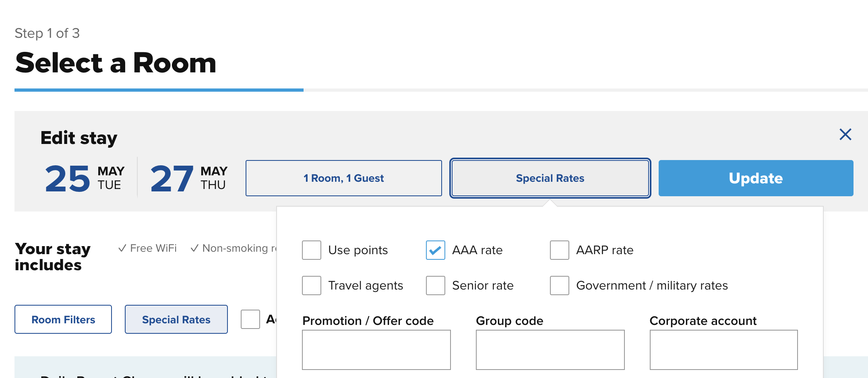Open the Room Filters button

point(63,320)
